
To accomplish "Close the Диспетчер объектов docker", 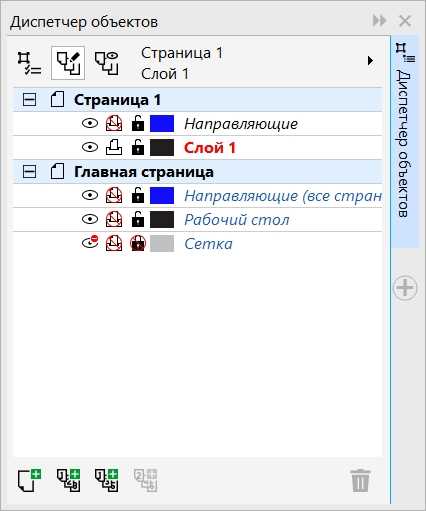I will click(405, 21).
